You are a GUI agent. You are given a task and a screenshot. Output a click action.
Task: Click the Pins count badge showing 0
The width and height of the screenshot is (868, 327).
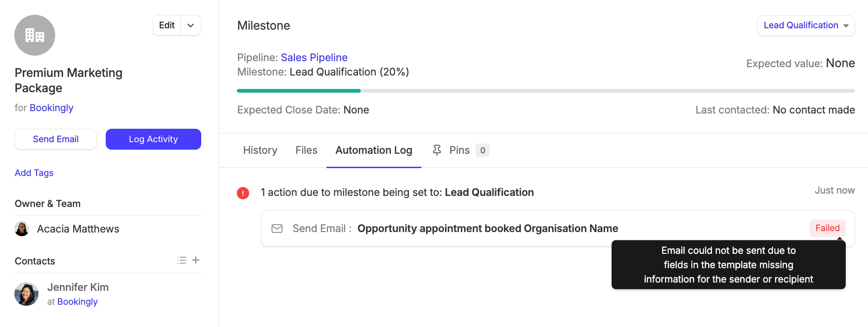point(483,150)
